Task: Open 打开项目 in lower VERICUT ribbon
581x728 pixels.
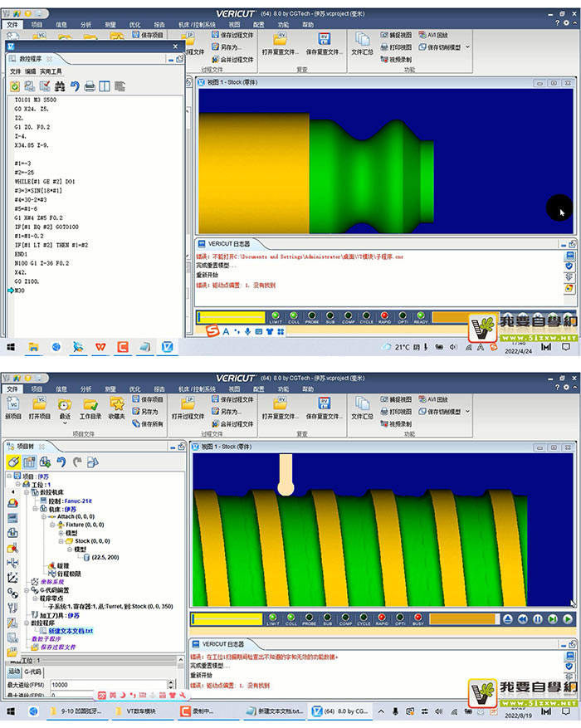Action: click(40, 409)
